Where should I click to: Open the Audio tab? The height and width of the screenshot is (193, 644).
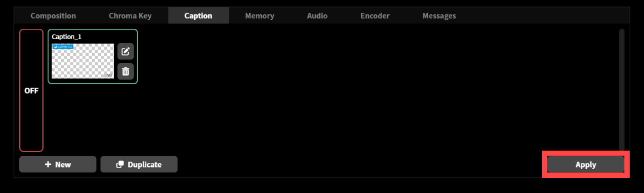tap(317, 16)
